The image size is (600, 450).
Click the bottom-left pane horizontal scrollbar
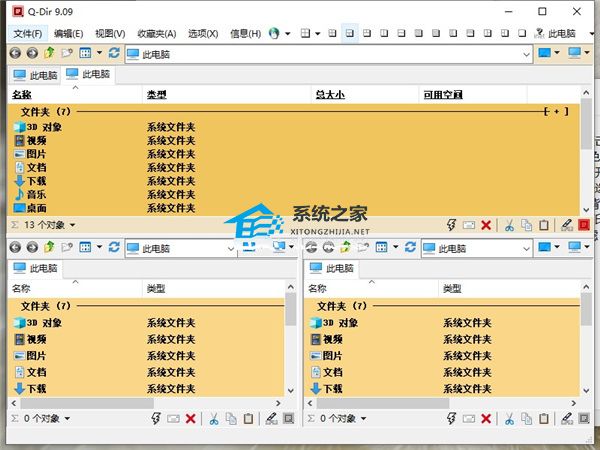[x=87, y=403]
